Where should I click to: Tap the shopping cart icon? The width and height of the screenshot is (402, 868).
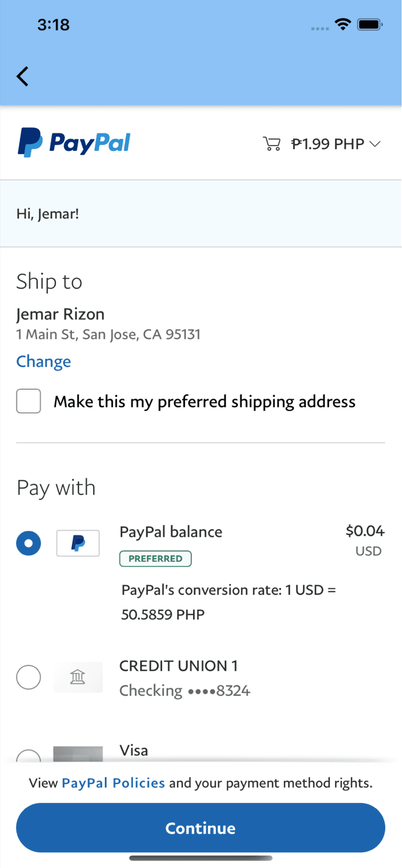click(272, 144)
